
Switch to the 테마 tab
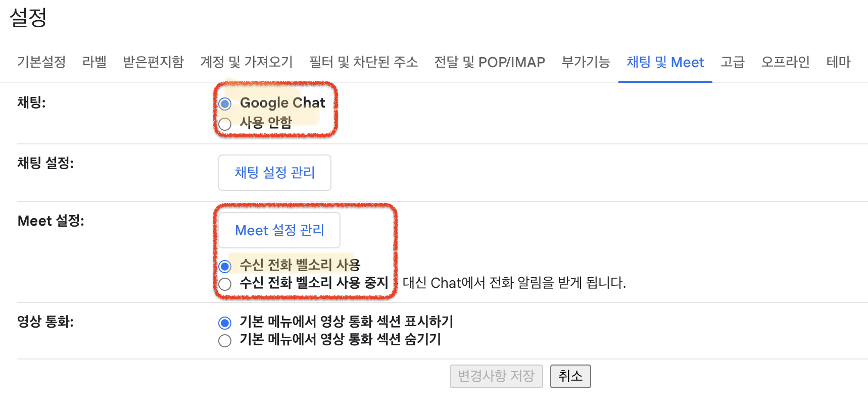[x=838, y=62]
